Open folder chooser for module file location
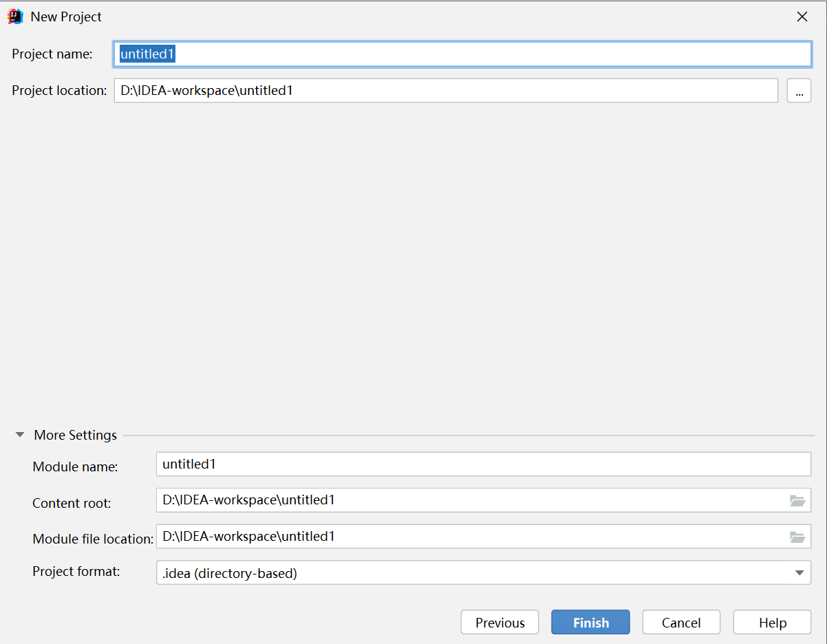Viewport: 827px width, 644px height. pyautogui.click(x=797, y=537)
